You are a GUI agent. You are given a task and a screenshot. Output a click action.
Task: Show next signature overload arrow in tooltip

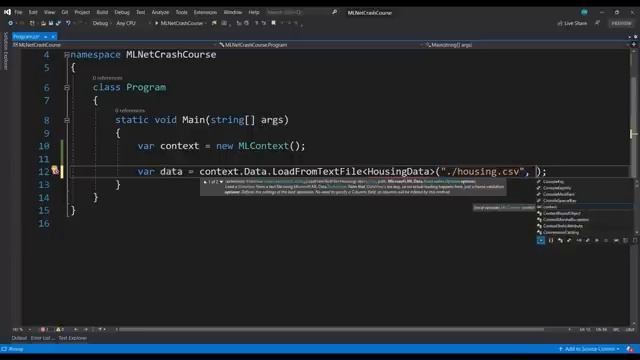(222, 182)
